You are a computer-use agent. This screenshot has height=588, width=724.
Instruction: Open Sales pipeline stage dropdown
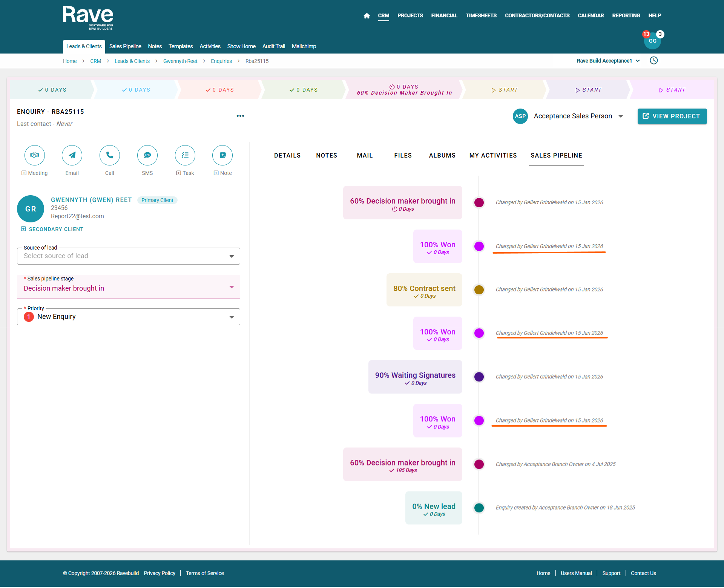pos(128,288)
